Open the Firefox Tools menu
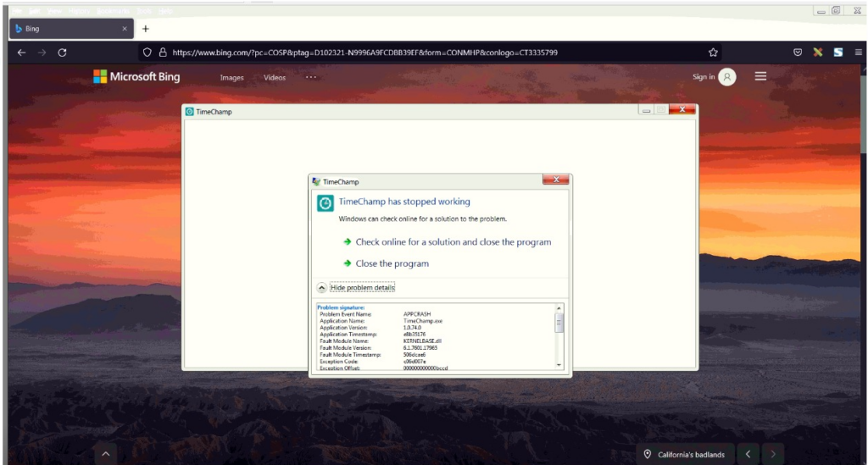The height and width of the screenshot is (465, 868). (144, 11)
